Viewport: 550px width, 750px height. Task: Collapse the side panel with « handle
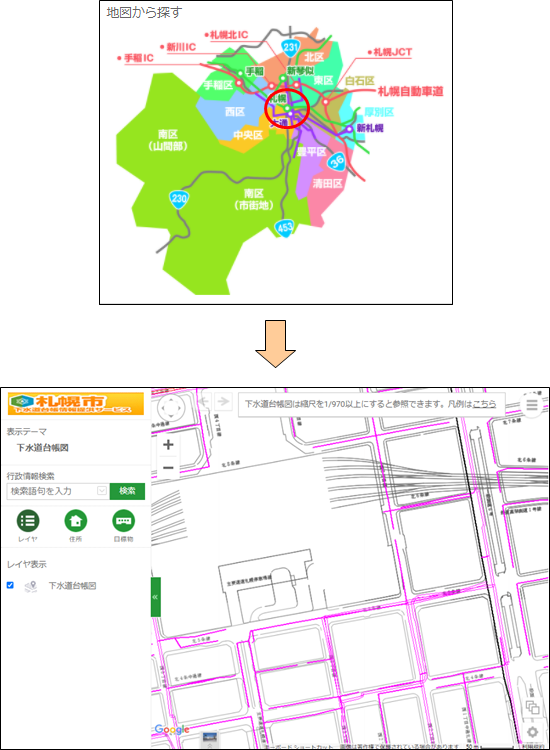(155, 597)
